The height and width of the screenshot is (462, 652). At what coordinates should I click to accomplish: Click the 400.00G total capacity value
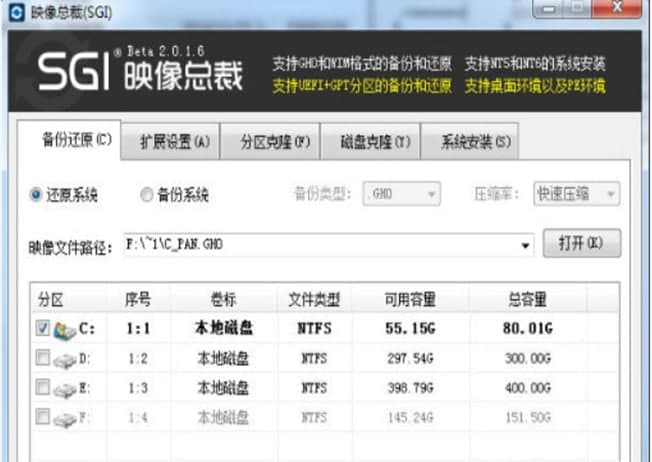coord(528,388)
